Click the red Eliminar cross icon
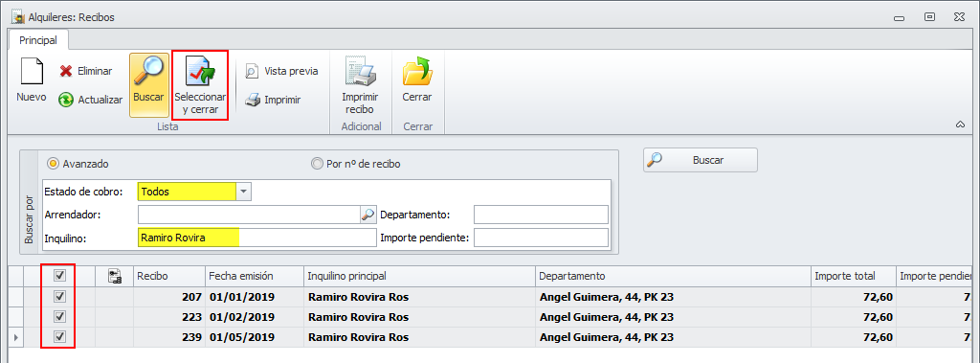This screenshot has width=980, height=363. pos(66,71)
